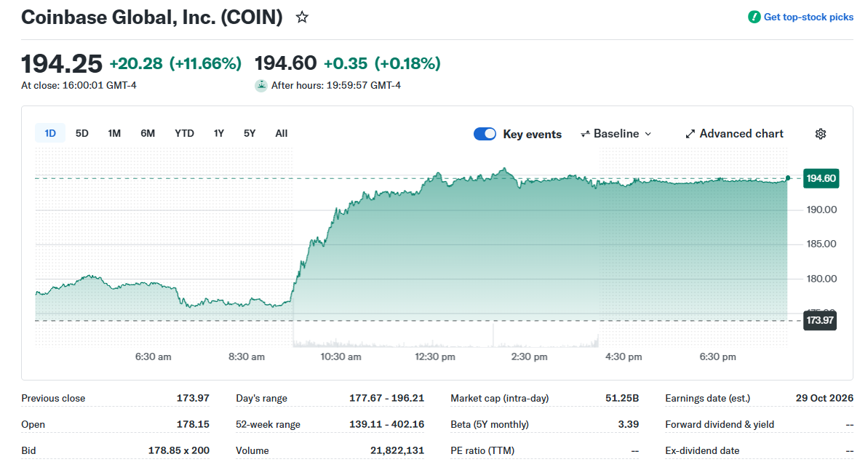Show the All time chart range
The width and height of the screenshot is (868, 462).
282,133
